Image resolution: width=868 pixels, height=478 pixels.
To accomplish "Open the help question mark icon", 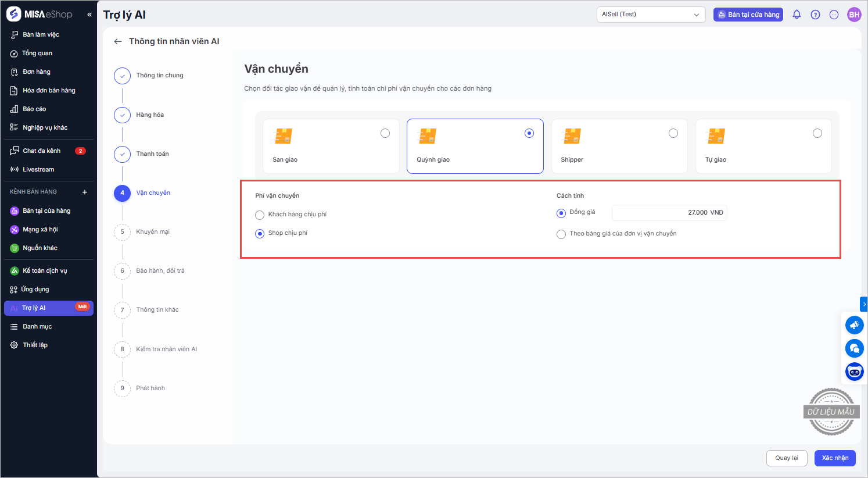I will (815, 15).
